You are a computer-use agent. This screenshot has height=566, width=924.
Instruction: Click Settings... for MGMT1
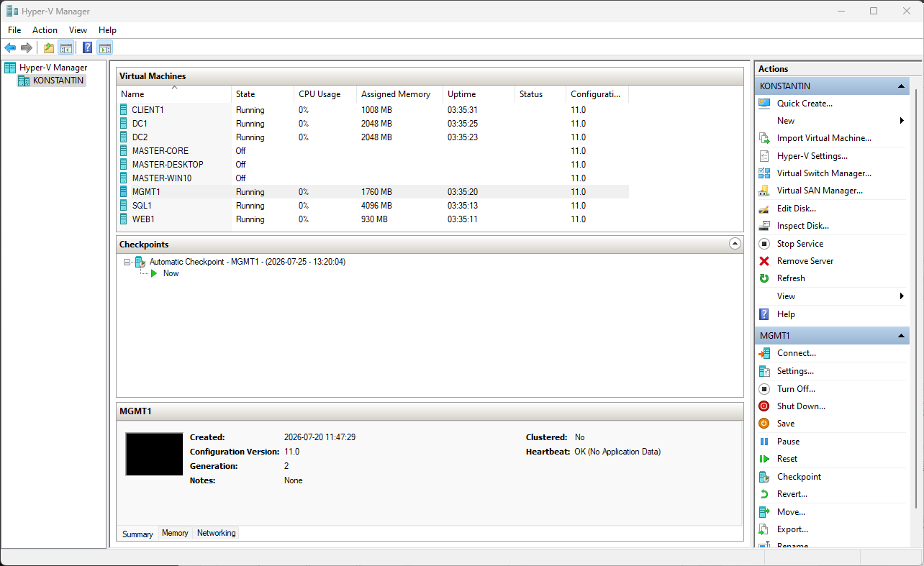(795, 371)
